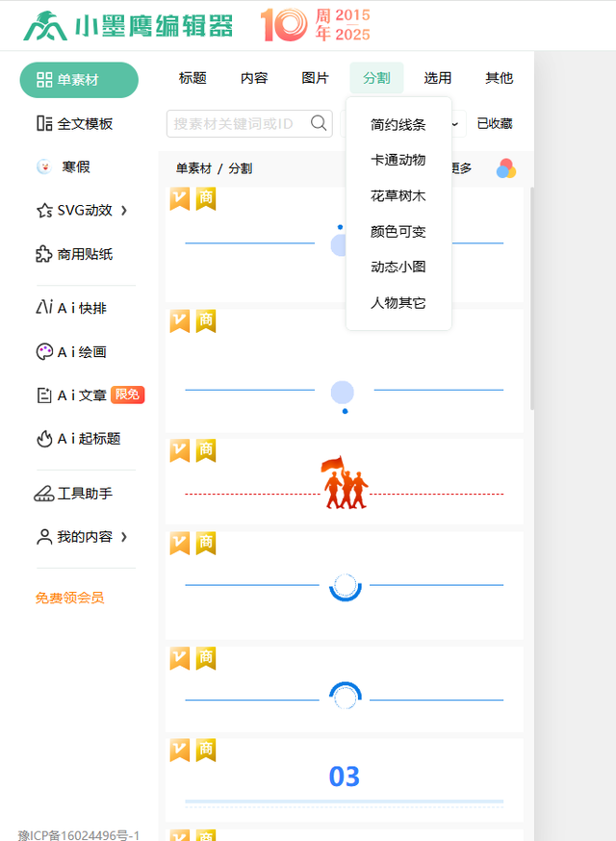
Task: Click the magnifier search icon
Action: (x=319, y=123)
